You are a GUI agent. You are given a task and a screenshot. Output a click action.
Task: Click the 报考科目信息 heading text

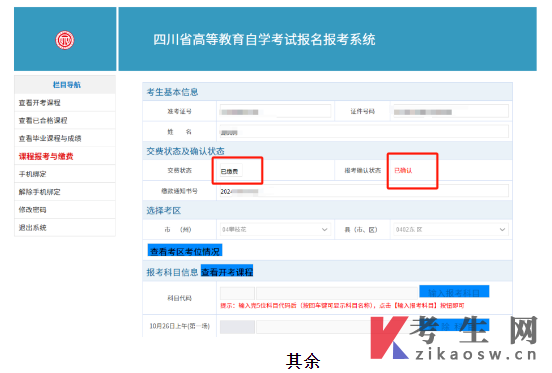pos(172,272)
